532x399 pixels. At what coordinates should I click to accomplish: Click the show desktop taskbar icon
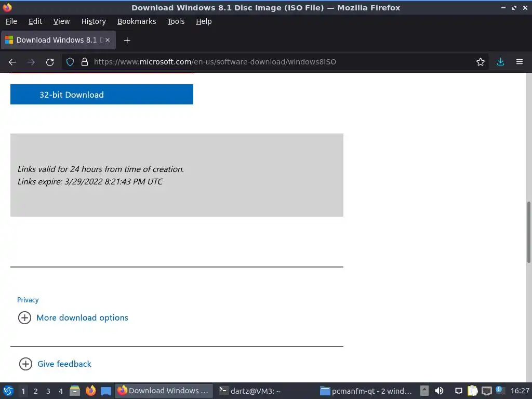pyautogui.click(x=106, y=391)
